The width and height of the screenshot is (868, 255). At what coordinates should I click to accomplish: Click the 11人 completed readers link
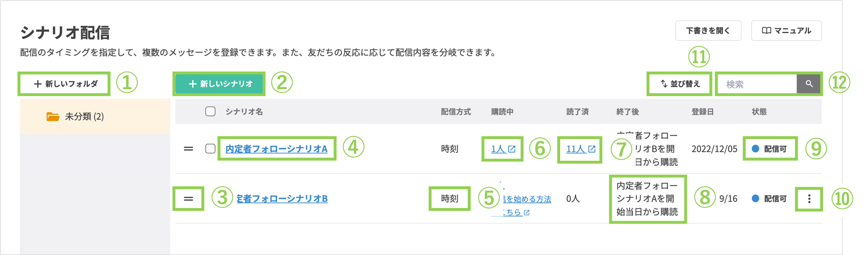pyautogui.click(x=576, y=149)
